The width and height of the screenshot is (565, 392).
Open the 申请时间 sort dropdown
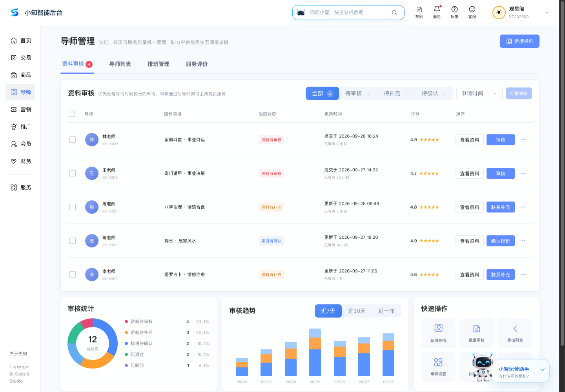click(479, 93)
